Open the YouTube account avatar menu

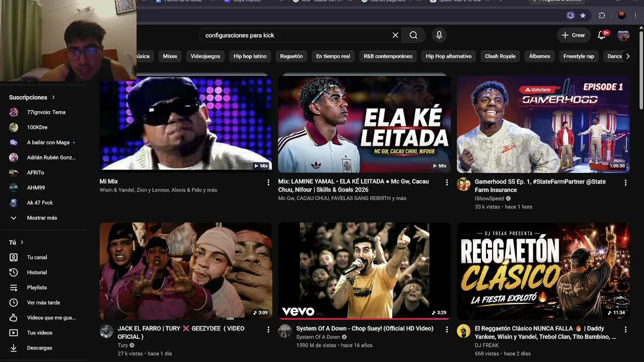click(623, 35)
